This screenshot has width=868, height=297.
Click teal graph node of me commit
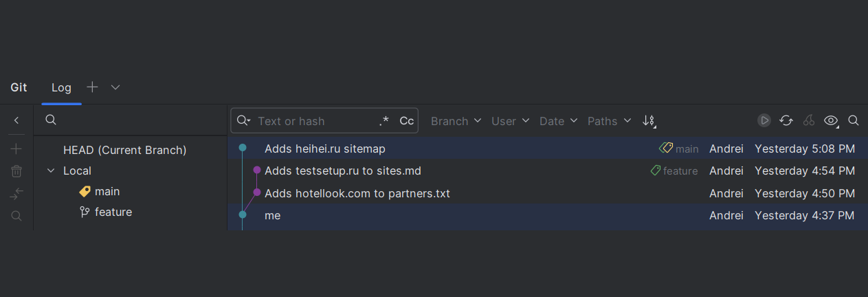(243, 214)
